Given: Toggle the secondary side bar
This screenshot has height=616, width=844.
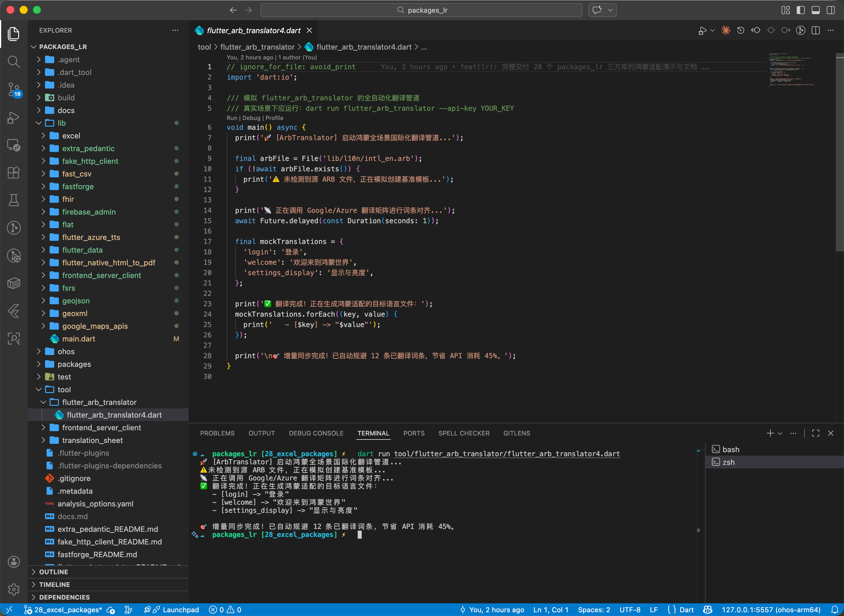Looking at the screenshot, I should click(x=830, y=10).
